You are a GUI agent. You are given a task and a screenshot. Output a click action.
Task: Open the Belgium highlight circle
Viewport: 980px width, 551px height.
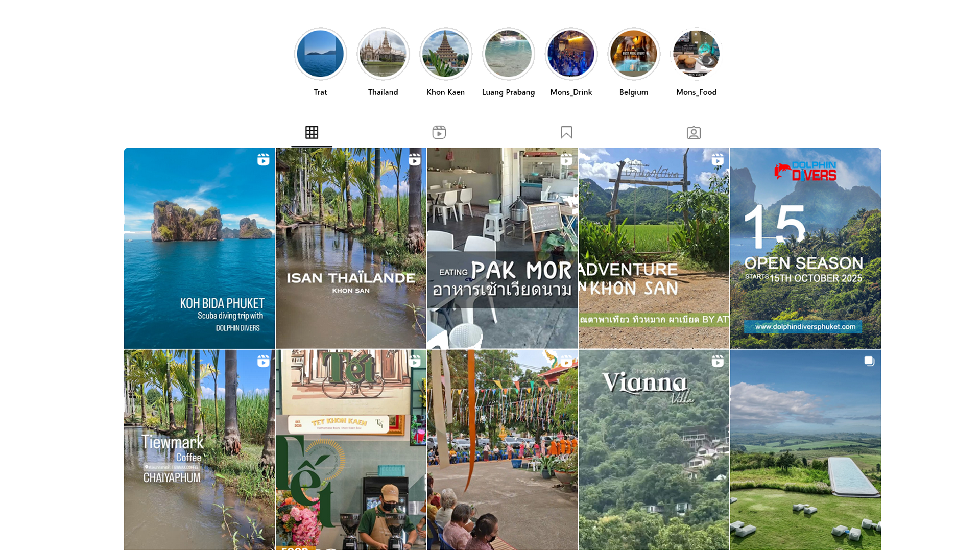point(633,54)
